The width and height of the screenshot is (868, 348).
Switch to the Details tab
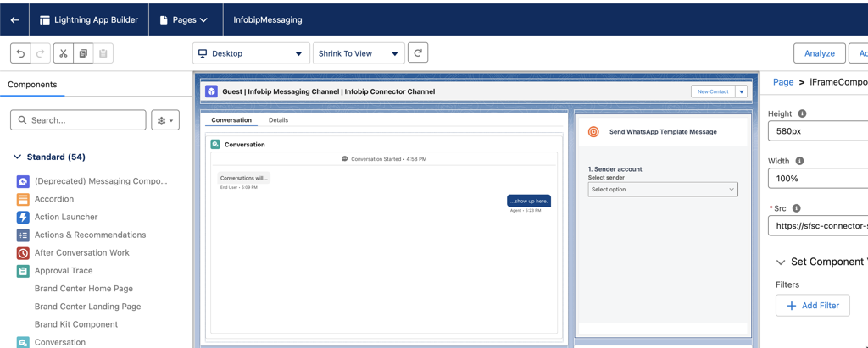[278, 120]
